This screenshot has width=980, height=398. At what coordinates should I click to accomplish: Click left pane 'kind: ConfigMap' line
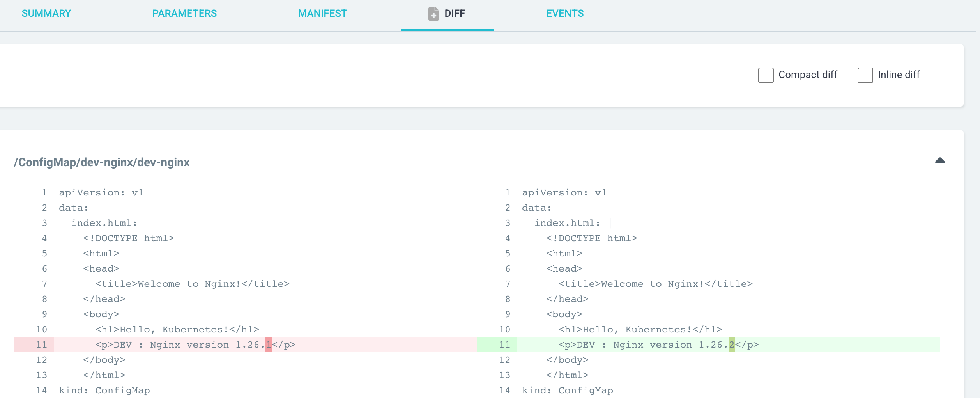tap(104, 391)
